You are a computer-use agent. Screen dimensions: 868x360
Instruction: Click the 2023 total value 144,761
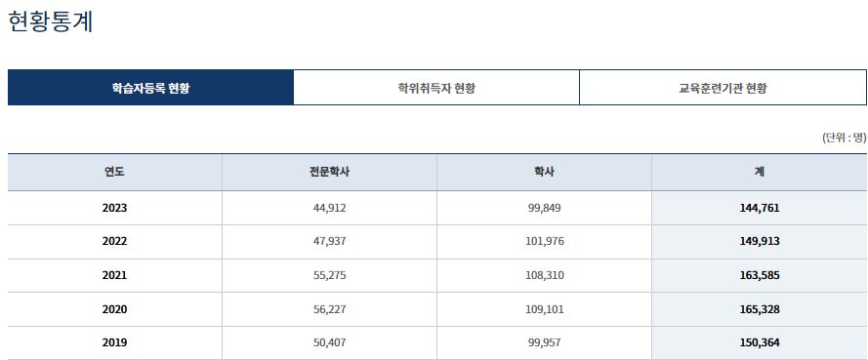click(759, 208)
